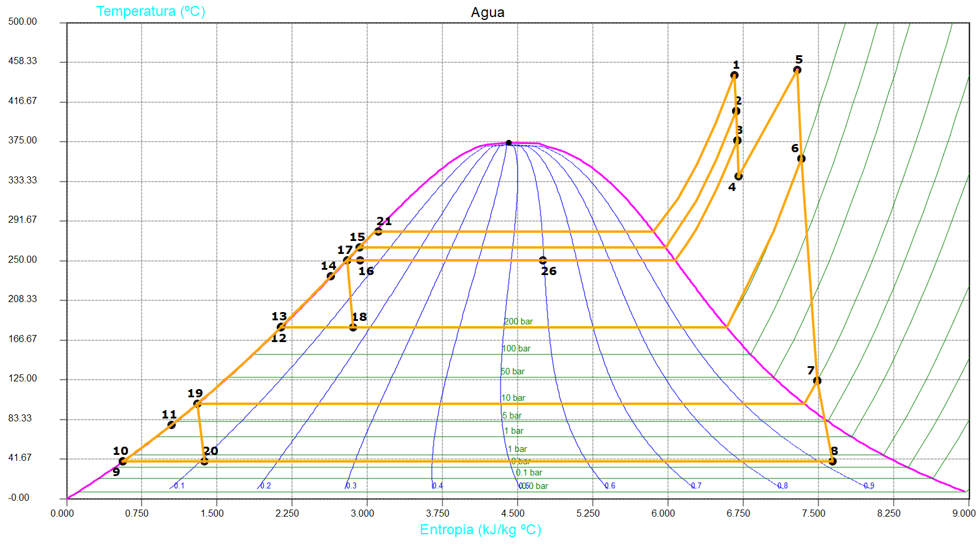
Task: Click the critical point at the dome top
Action: (x=508, y=143)
